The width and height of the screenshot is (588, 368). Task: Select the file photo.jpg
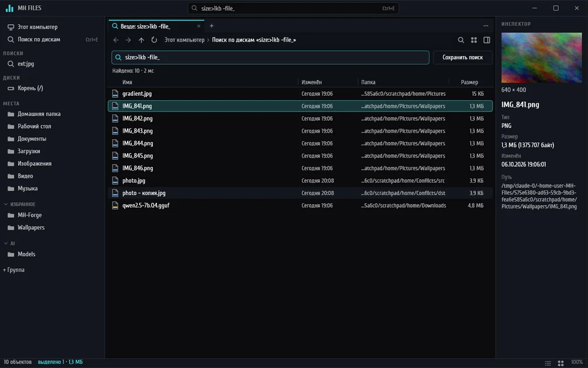pyautogui.click(x=300, y=180)
